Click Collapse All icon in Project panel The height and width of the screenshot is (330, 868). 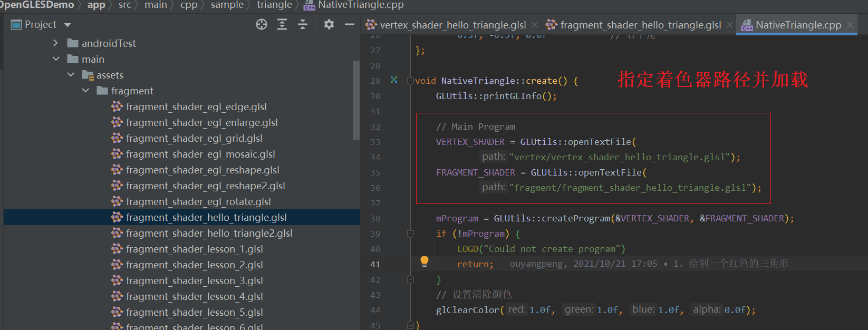coord(303,24)
